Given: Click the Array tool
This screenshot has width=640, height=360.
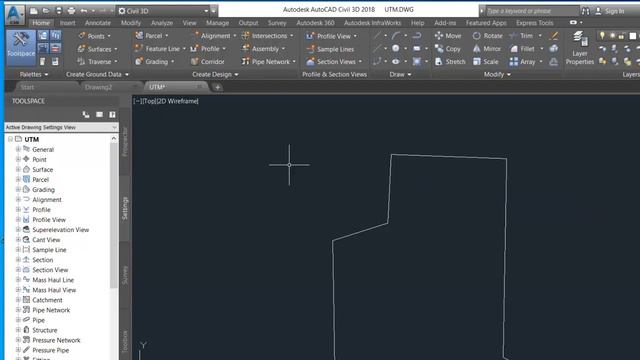Looking at the screenshot, I should (522, 62).
